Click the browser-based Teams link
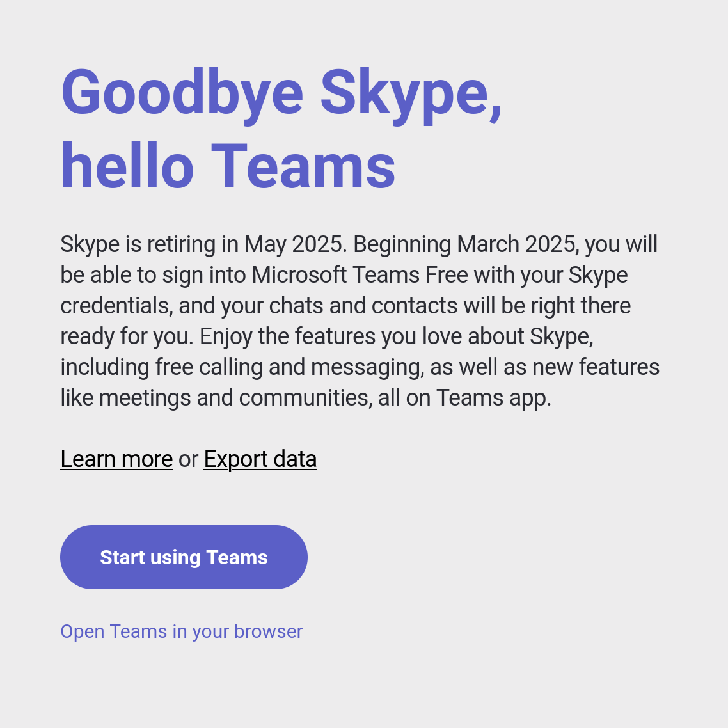This screenshot has height=728, width=728. pyautogui.click(x=181, y=631)
